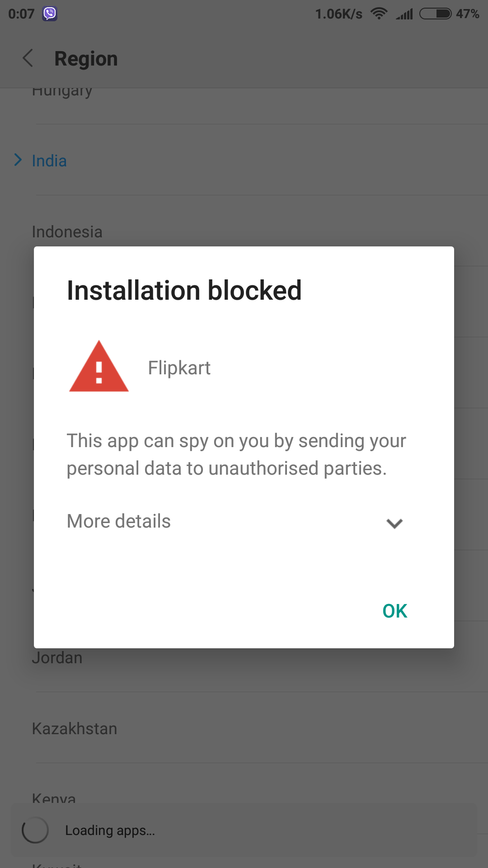The image size is (488, 868).
Task: Tap the battery indicator icon
Action: coord(435,14)
